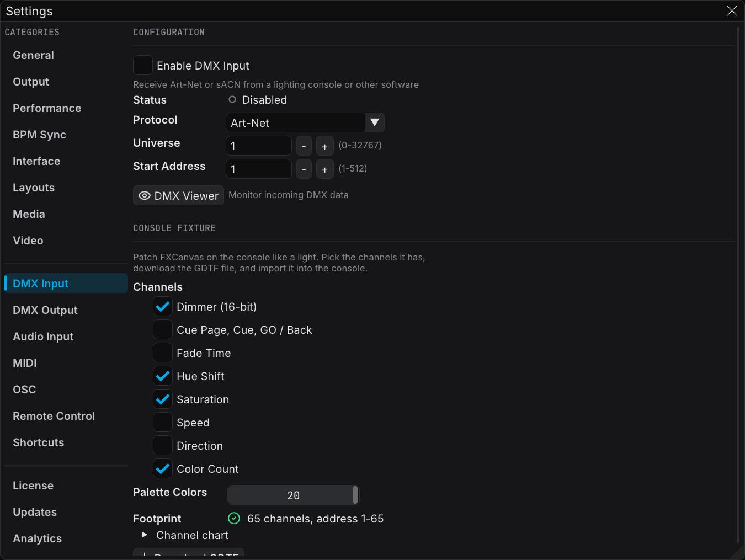The width and height of the screenshot is (745, 560).
Task: Open Remote Control settings
Action: coord(66,416)
